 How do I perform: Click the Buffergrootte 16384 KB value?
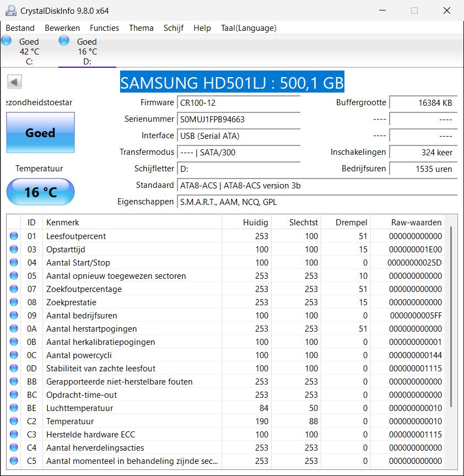pos(423,102)
